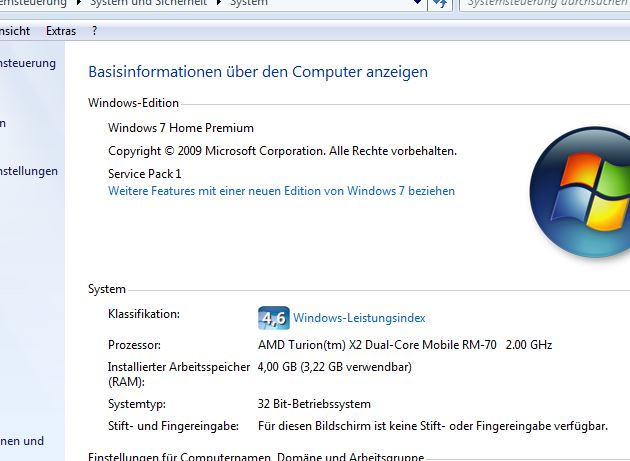Click the page heading Basisinformationen über den Computer anzeigen
Image resolution: width=630 pixels, height=461 pixels.
click(x=258, y=72)
